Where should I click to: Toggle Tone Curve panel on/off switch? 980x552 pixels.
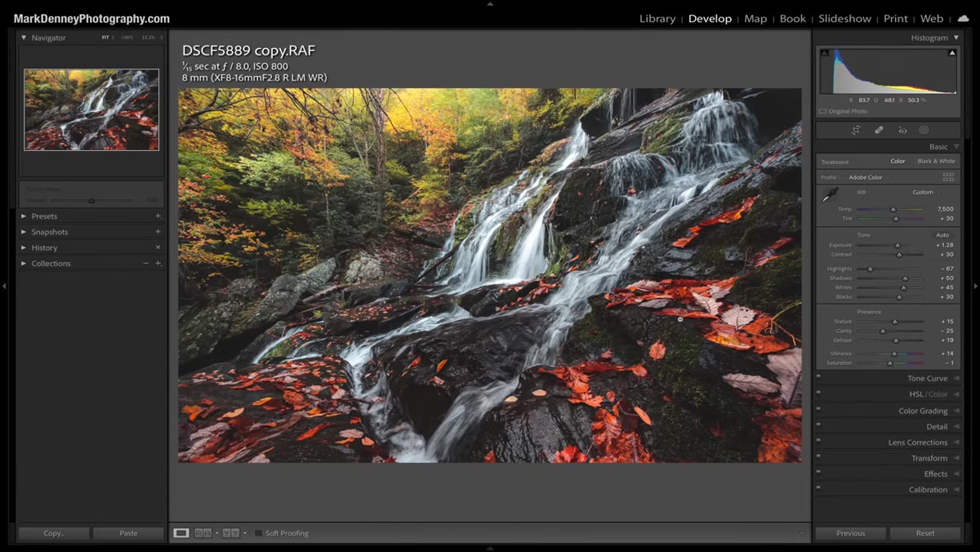point(818,376)
